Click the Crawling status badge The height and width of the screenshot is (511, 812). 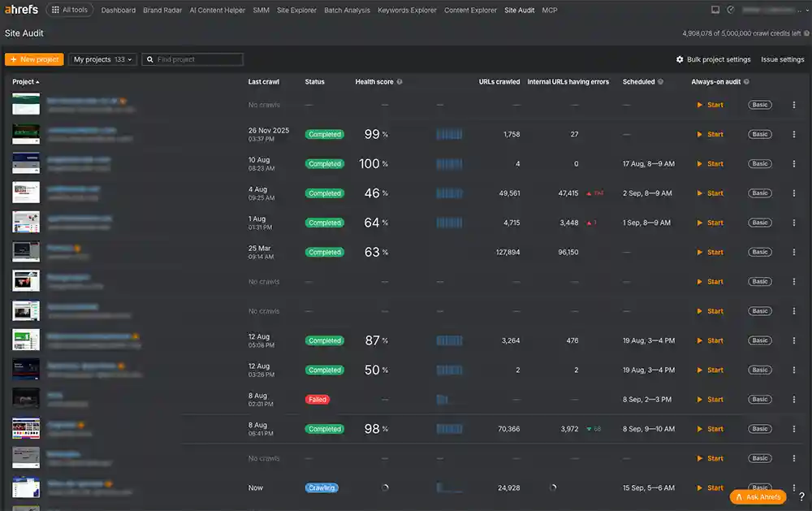[322, 488]
